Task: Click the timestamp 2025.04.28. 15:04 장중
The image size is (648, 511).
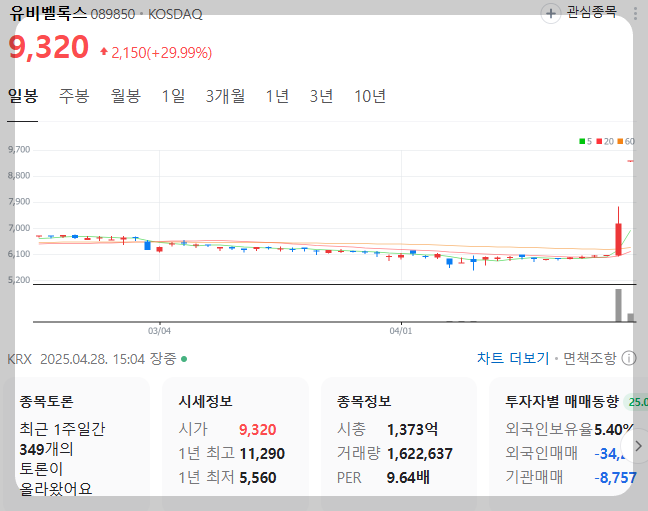Action: 108,359
